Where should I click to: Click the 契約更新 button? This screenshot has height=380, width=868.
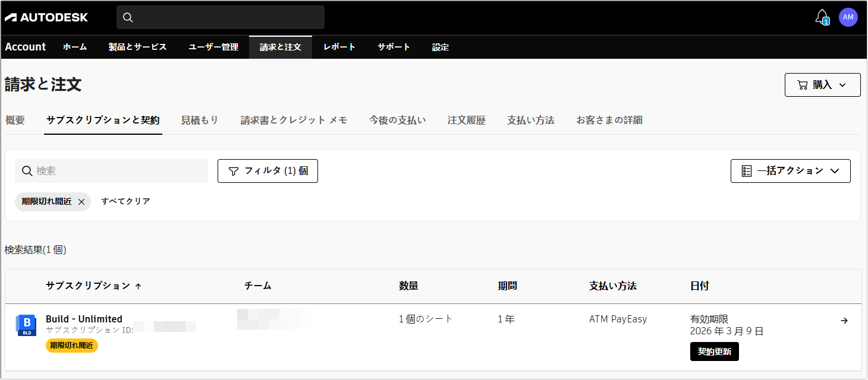(715, 351)
